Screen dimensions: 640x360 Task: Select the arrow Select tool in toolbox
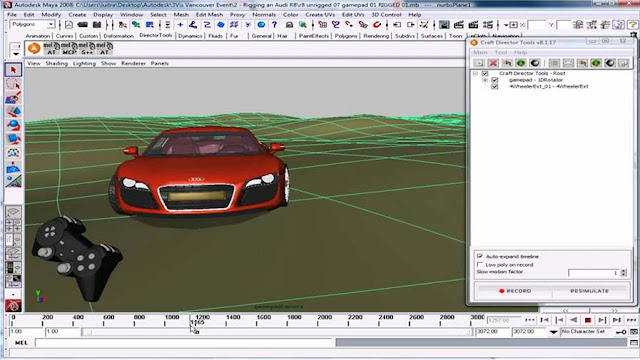(13, 70)
